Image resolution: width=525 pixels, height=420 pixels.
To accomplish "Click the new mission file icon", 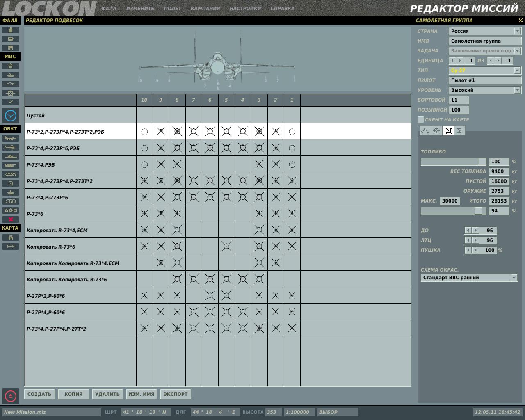I will pyautogui.click(x=11, y=30).
